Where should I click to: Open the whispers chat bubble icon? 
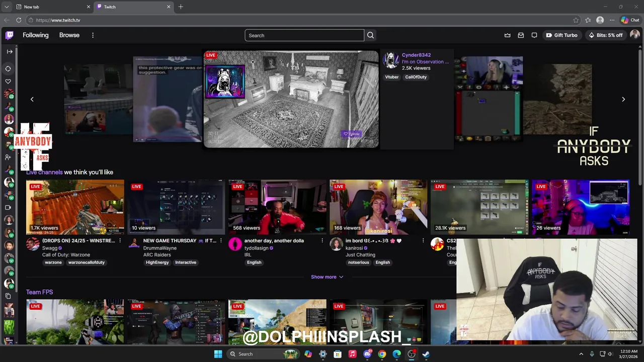534,35
